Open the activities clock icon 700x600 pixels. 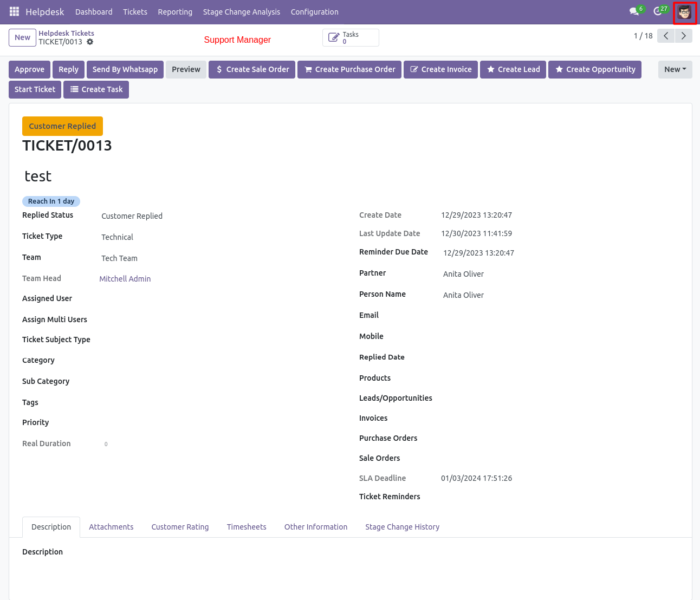click(x=658, y=11)
